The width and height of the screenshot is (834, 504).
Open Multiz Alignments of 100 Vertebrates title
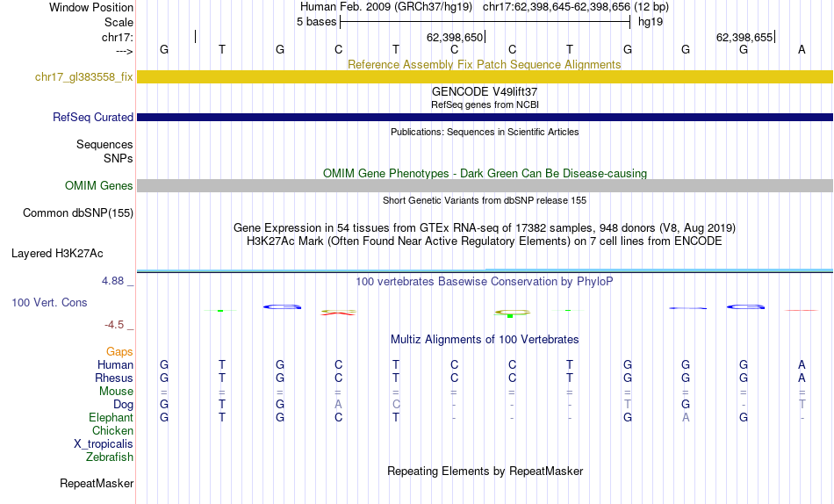[x=485, y=340]
